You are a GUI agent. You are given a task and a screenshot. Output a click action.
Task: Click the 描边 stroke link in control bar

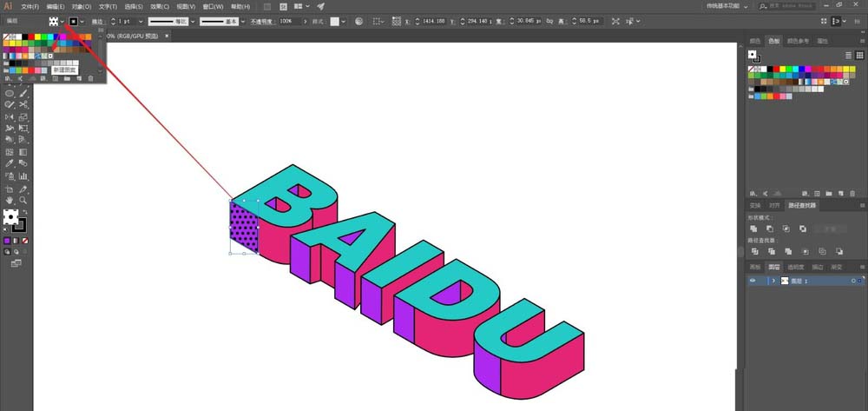coord(97,21)
